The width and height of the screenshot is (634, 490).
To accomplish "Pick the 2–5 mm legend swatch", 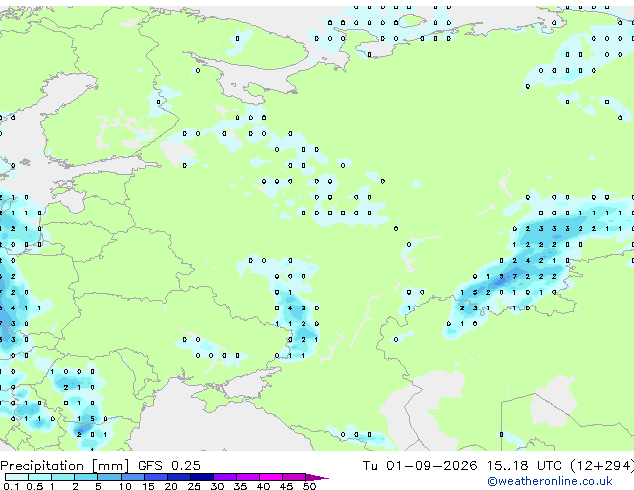I will coord(86,477).
